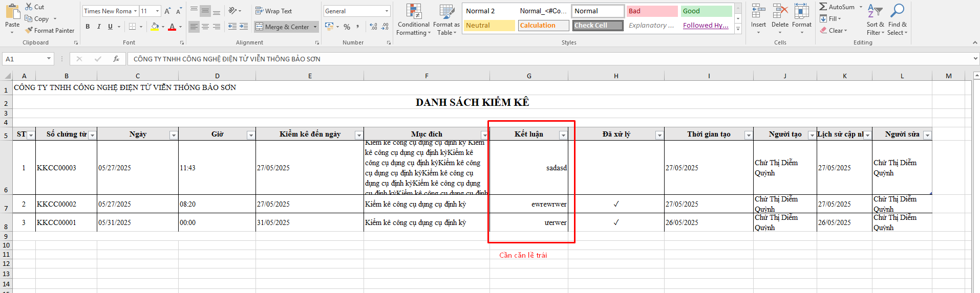
Task: Toggle Wrap Text option
Action: point(273,11)
